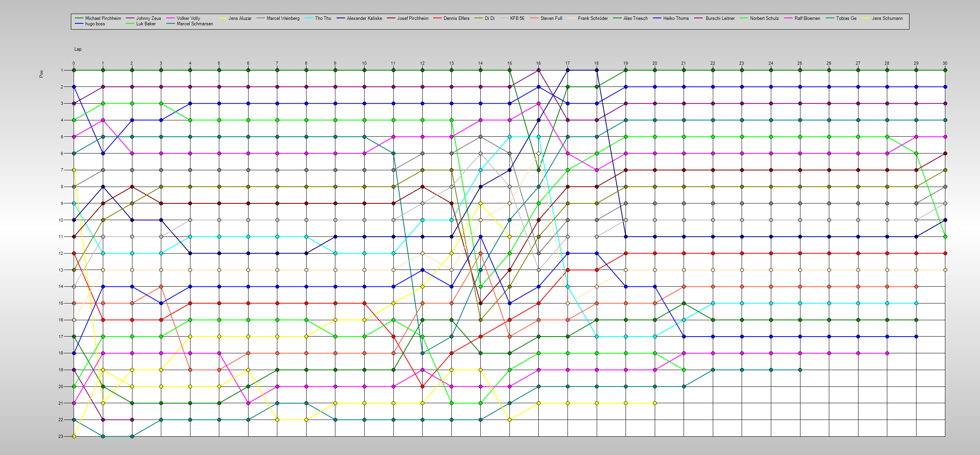Screen dimensions: 980x455
Task: Click lap number 5 on top axis
Action: [219, 63]
